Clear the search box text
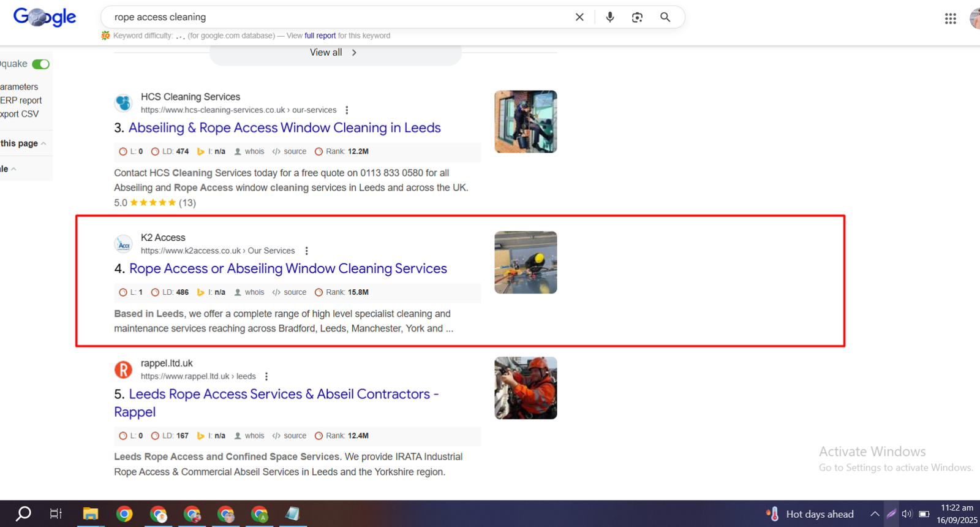Image resolution: width=980 pixels, height=527 pixels. click(x=579, y=17)
